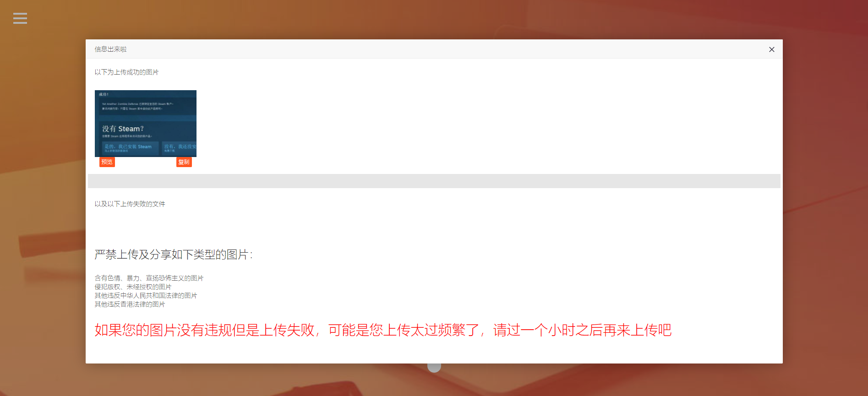This screenshot has width=868, height=396.
Task: Click 是的，我已安装 Steam inside the thumbnail
Action: [x=128, y=146]
